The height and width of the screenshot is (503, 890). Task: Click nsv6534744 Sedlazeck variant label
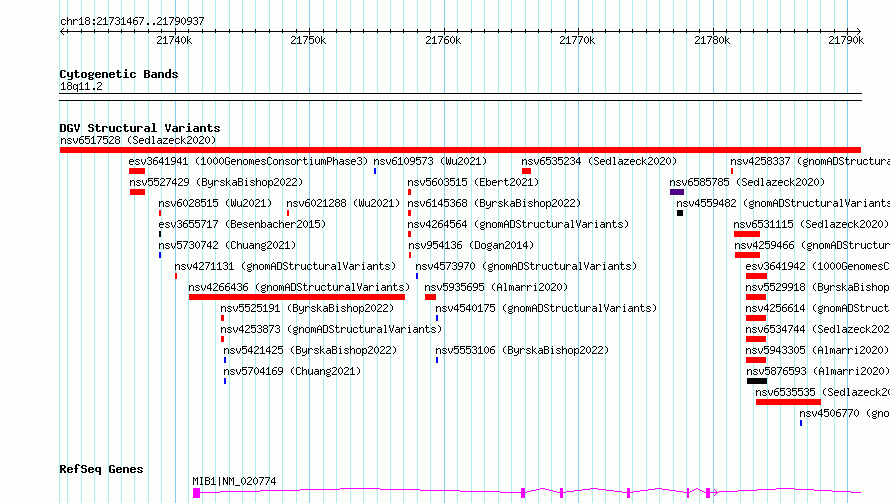pyautogui.click(x=817, y=329)
